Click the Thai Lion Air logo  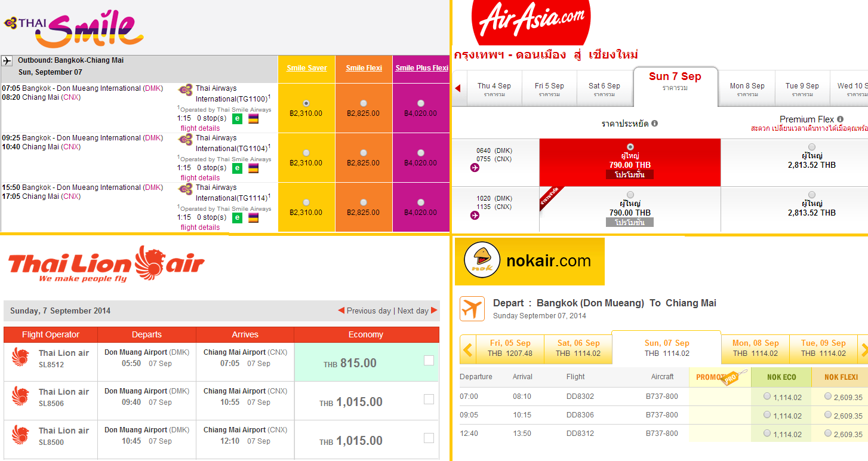(106, 263)
